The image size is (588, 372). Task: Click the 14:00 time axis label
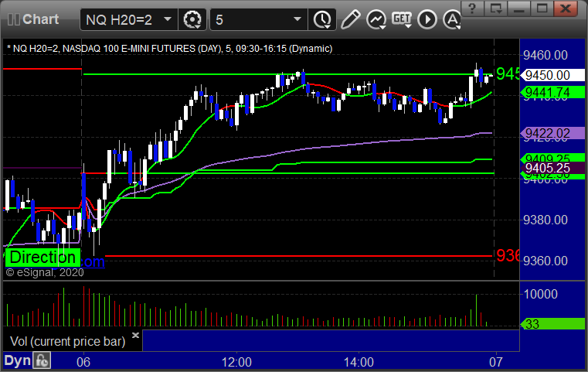coord(359,362)
